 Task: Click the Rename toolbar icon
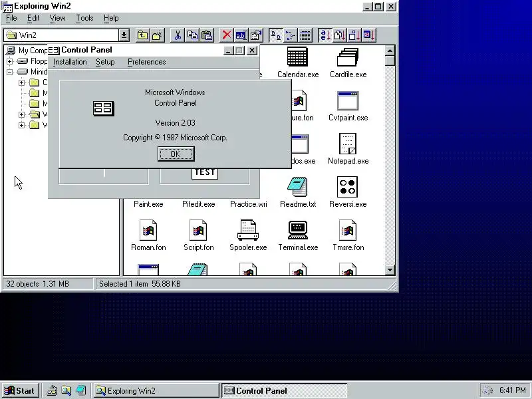click(x=241, y=35)
